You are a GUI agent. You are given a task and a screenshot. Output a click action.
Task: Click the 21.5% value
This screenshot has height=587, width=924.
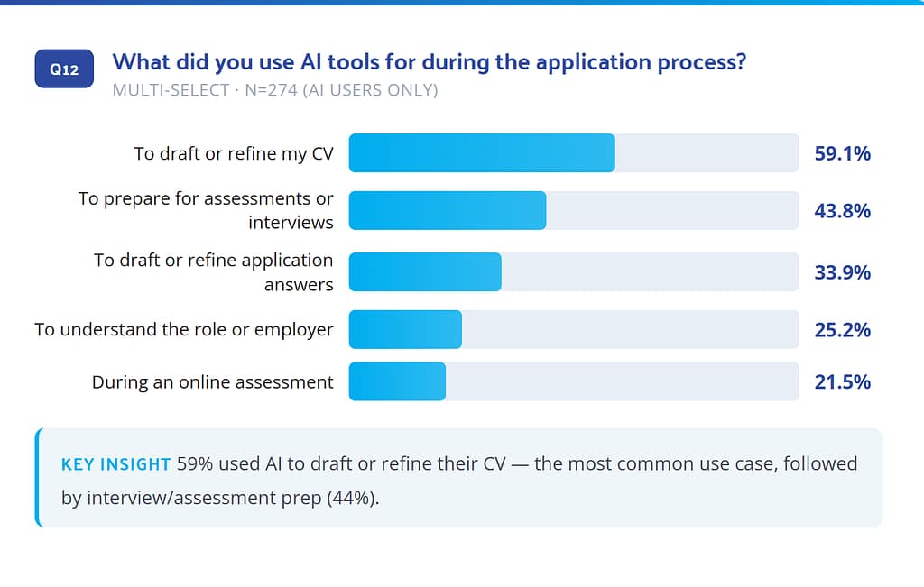pos(842,381)
